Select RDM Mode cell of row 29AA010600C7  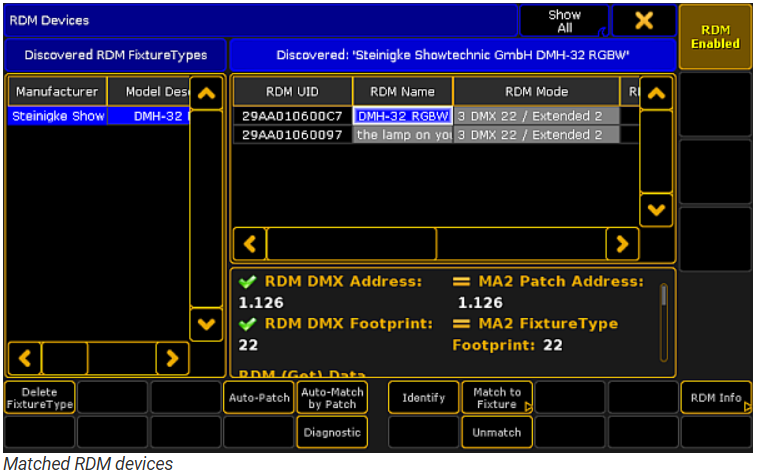(536, 116)
